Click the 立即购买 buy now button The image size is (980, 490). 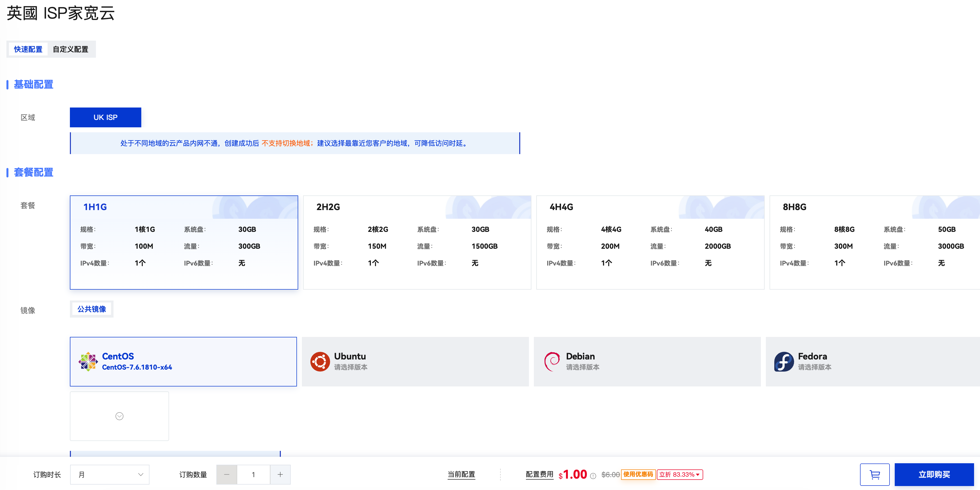pos(934,474)
